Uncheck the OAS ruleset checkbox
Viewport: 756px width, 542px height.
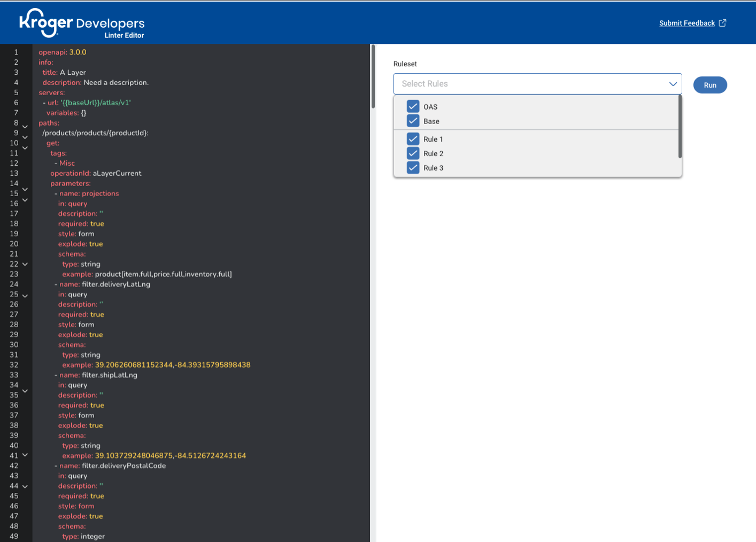pyautogui.click(x=413, y=106)
